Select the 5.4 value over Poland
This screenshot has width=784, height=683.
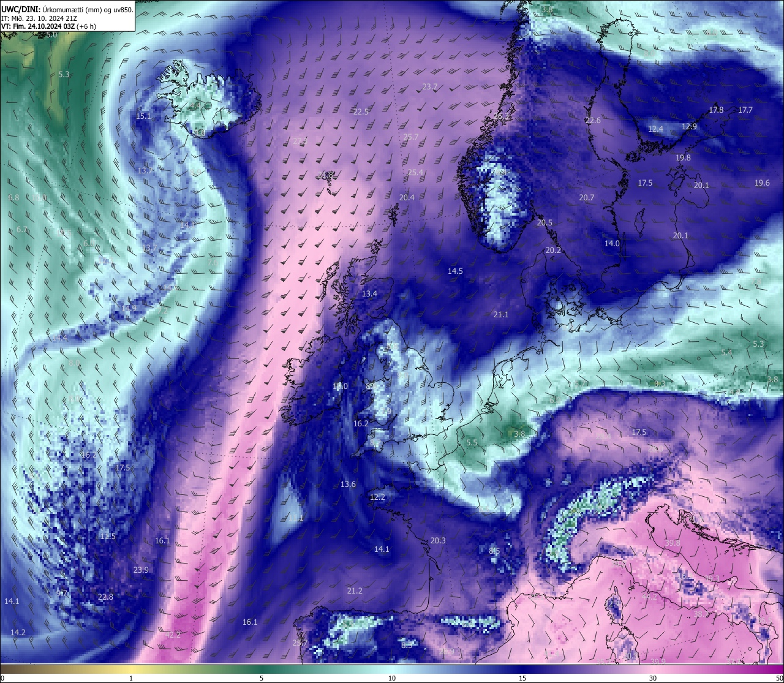click(x=726, y=352)
